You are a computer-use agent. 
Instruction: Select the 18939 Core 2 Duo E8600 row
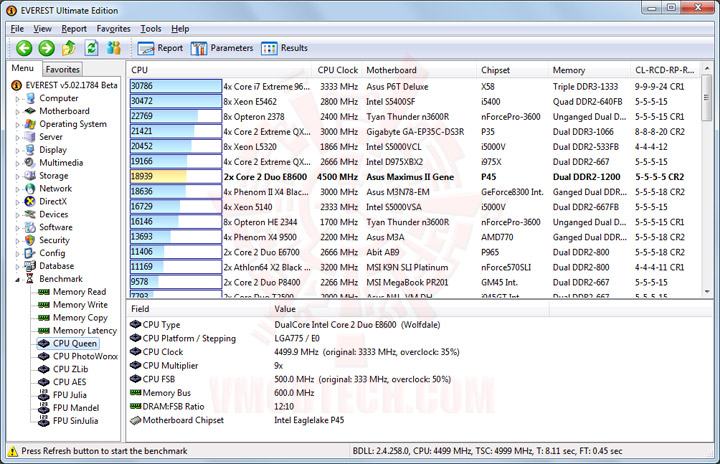(x=413, y=177)
